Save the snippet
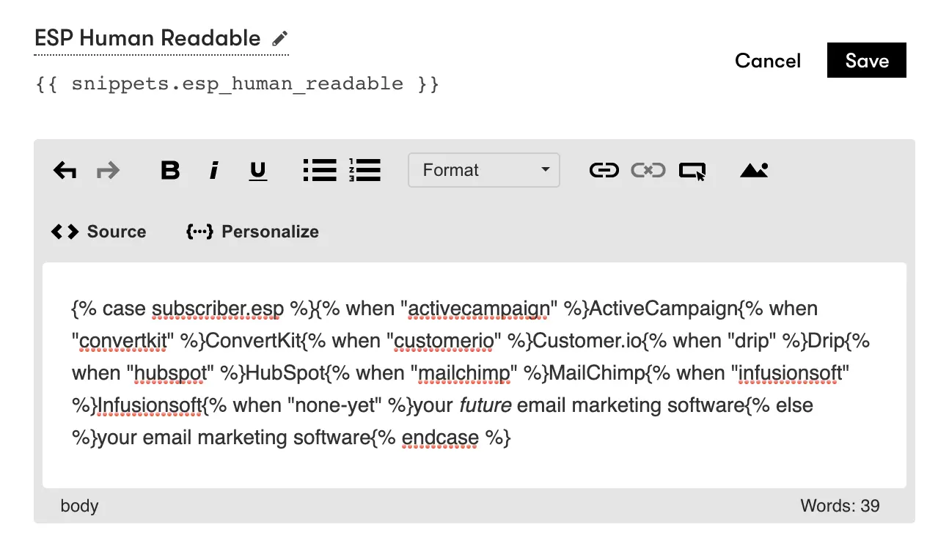 pos(867,60)
